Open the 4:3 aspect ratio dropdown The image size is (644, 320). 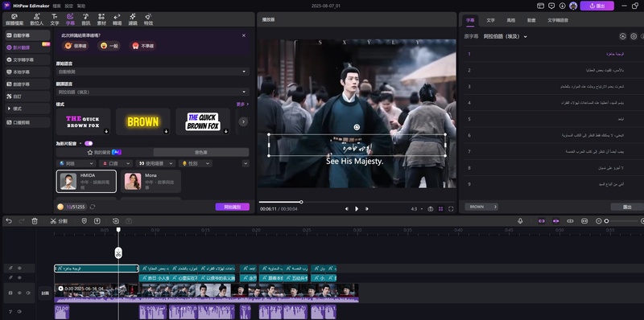point(417,209)
